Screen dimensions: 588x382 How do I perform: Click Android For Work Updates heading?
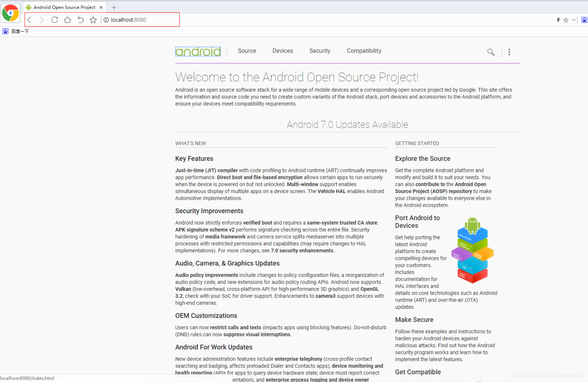pos(214,347)
